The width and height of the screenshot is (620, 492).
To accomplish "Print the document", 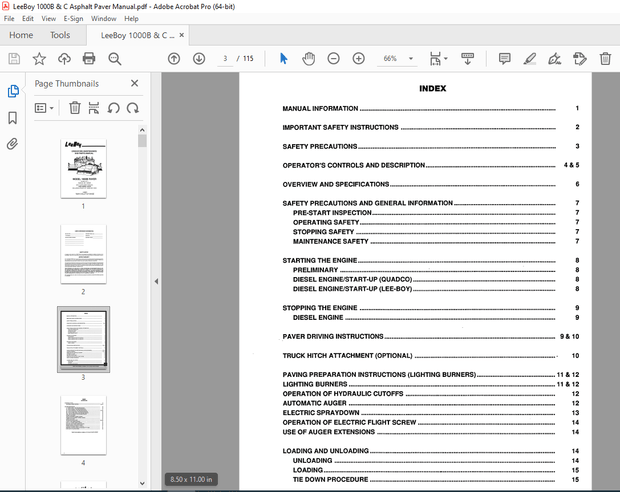I will click(x=89, y=59).
